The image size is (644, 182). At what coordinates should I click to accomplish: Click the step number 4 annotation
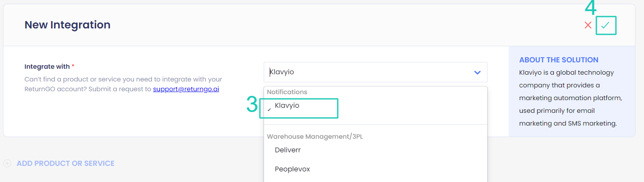pos(590,8)
